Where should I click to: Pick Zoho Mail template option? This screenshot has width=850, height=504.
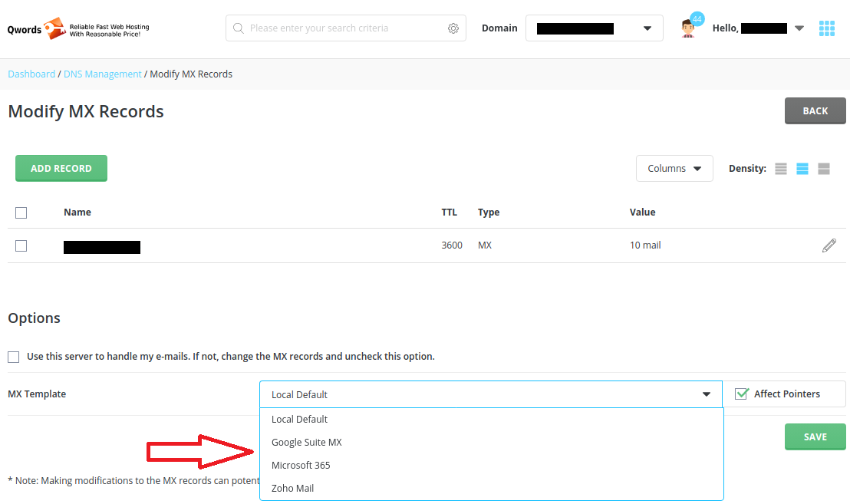(x=292, y=489)
